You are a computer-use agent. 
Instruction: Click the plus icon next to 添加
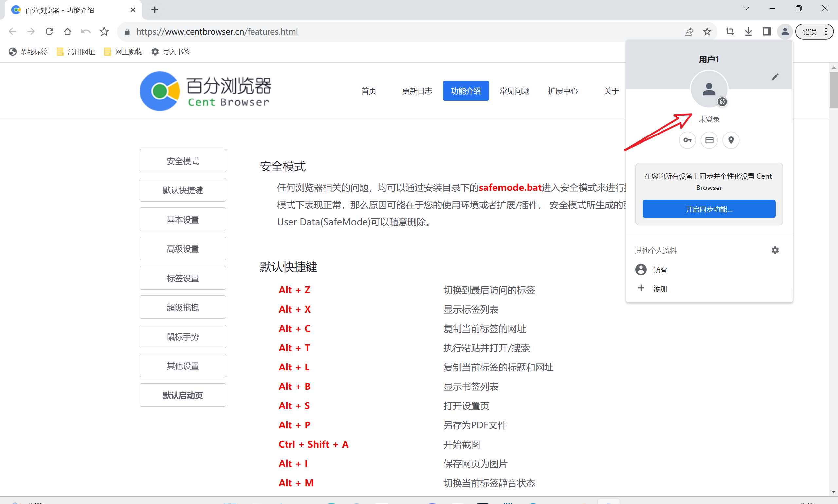coord(641,288)
